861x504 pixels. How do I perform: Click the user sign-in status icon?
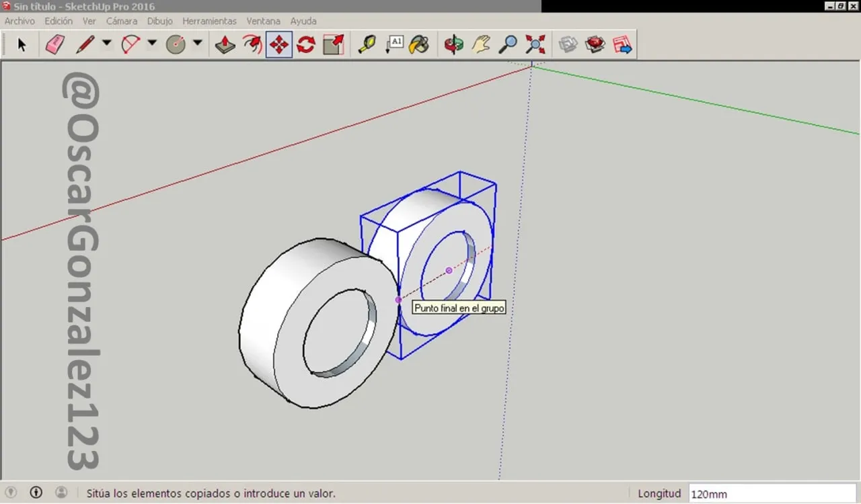61,493
